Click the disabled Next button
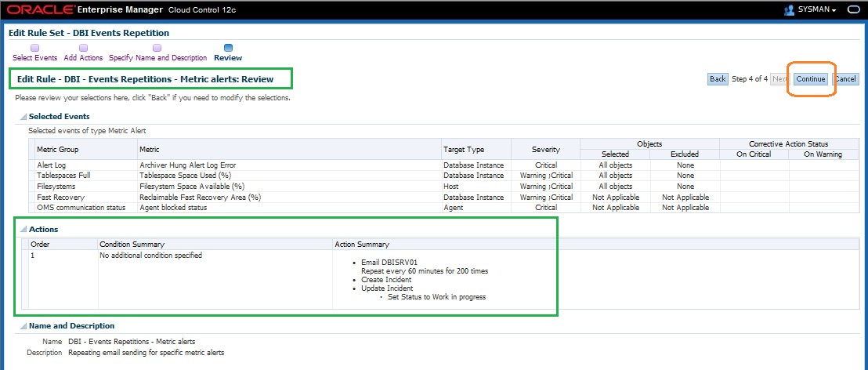The width and height of the screenshot is (868, 370). pyautogui.click(x=780, y=79)
